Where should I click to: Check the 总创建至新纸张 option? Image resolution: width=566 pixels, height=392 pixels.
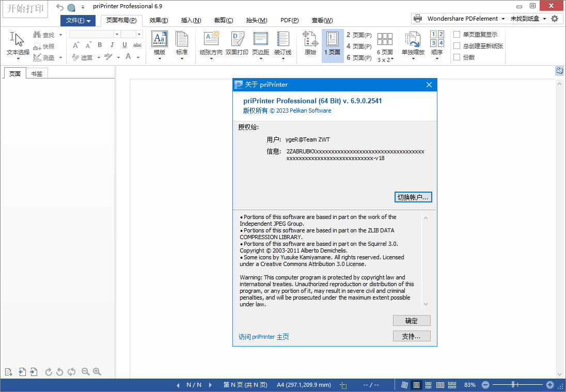point(457,46)
